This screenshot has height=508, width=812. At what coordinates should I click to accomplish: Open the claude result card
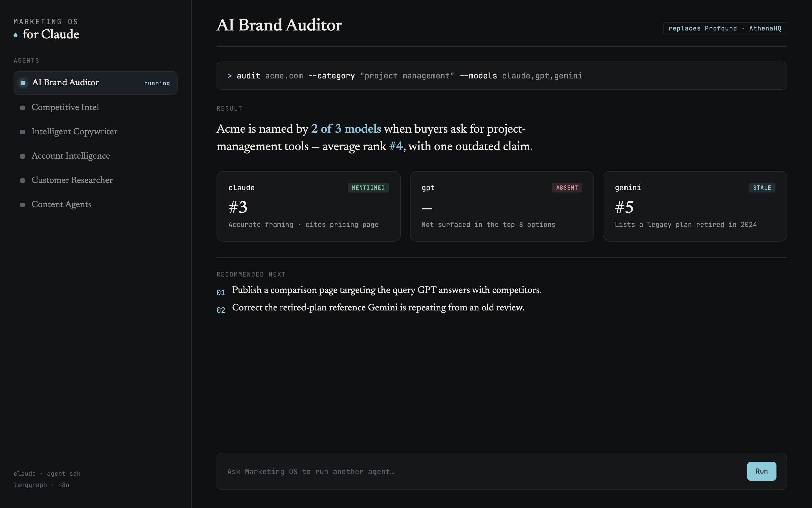pos(308,206)
